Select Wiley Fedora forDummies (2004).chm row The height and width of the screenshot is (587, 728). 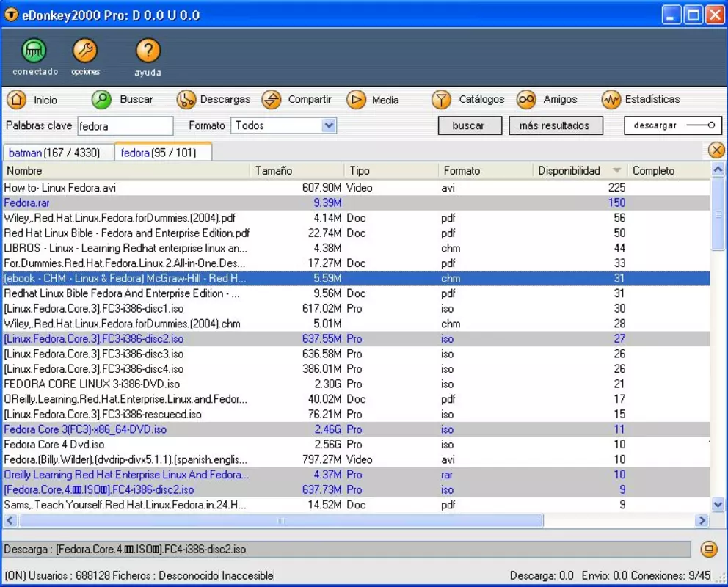(x=357, y=324)
